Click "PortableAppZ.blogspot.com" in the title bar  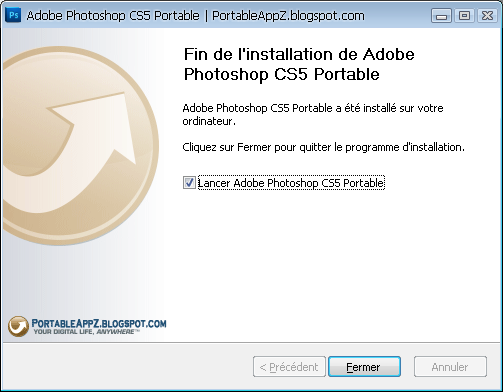[288, 16]
